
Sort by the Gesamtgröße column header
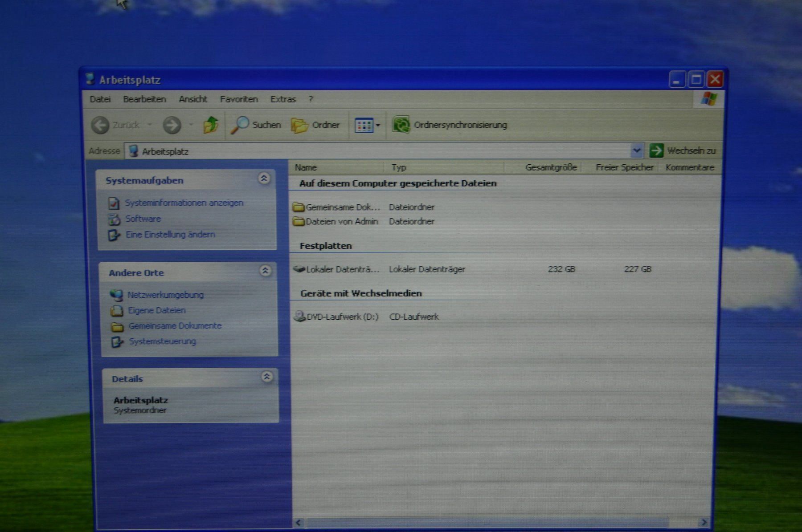(551, 167)
